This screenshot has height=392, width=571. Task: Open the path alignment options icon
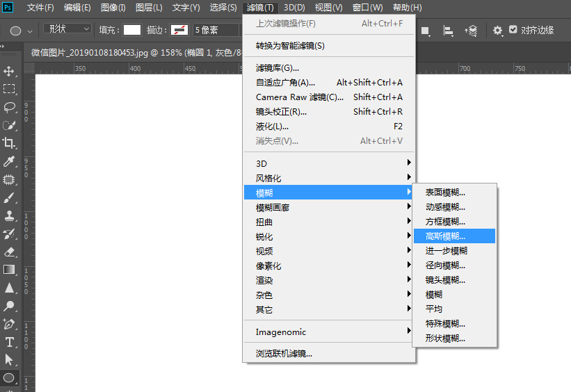[x=448, y=31]
